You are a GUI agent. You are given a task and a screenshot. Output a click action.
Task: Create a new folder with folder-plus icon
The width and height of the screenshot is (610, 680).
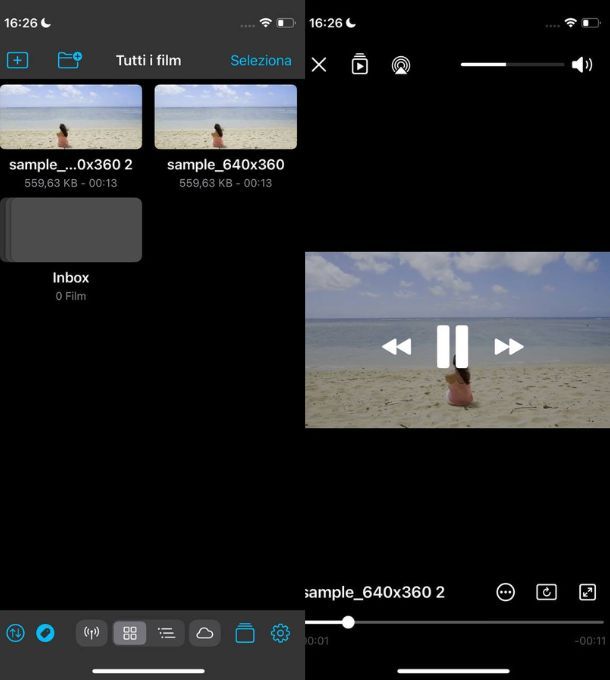[x=69, y=60]
